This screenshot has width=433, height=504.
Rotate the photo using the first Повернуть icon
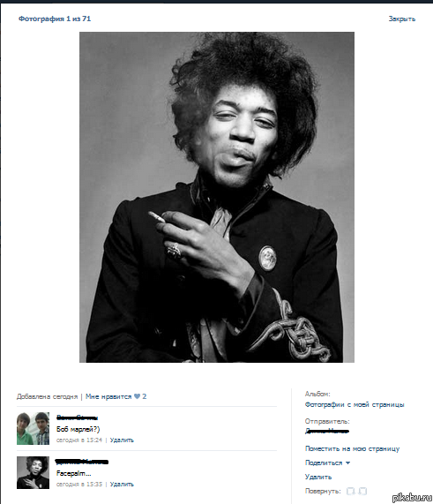point(351,491)
